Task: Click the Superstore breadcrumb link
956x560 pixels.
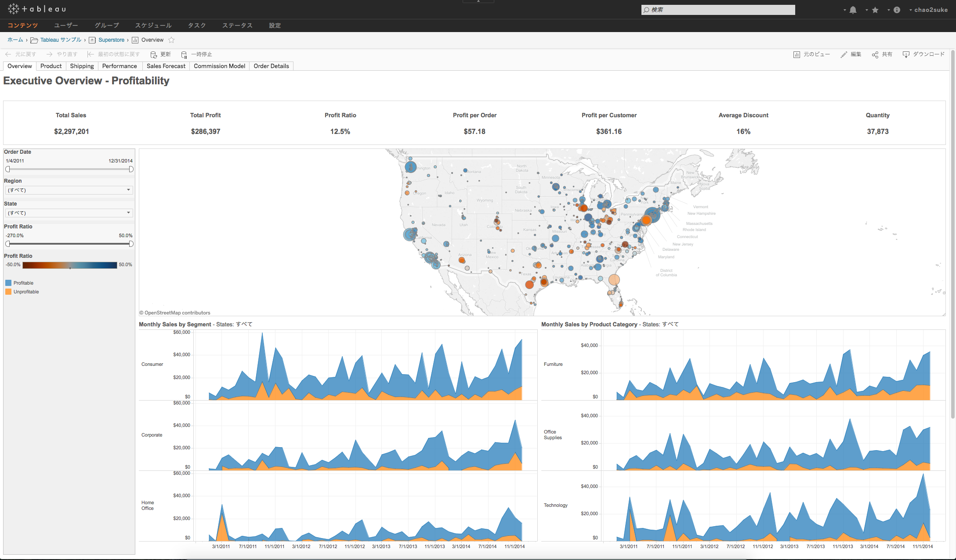Action: point(111,40)
